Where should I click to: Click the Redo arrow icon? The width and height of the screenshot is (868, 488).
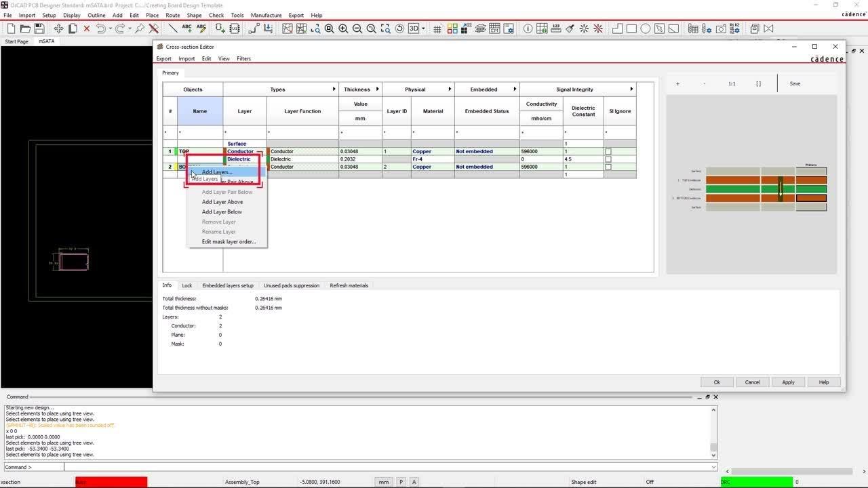pos(120,28)
